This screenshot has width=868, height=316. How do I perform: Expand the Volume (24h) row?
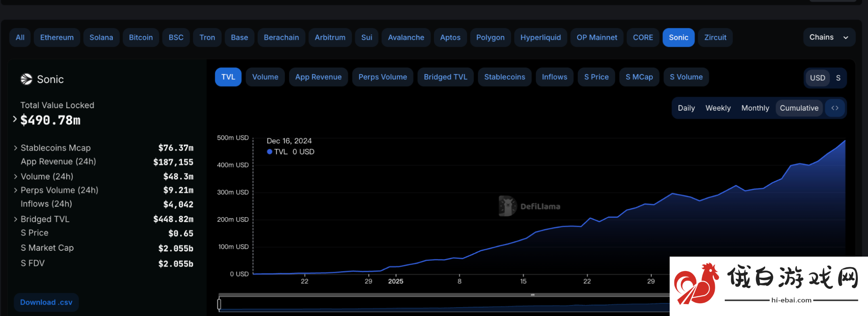[x=16, y=176]
